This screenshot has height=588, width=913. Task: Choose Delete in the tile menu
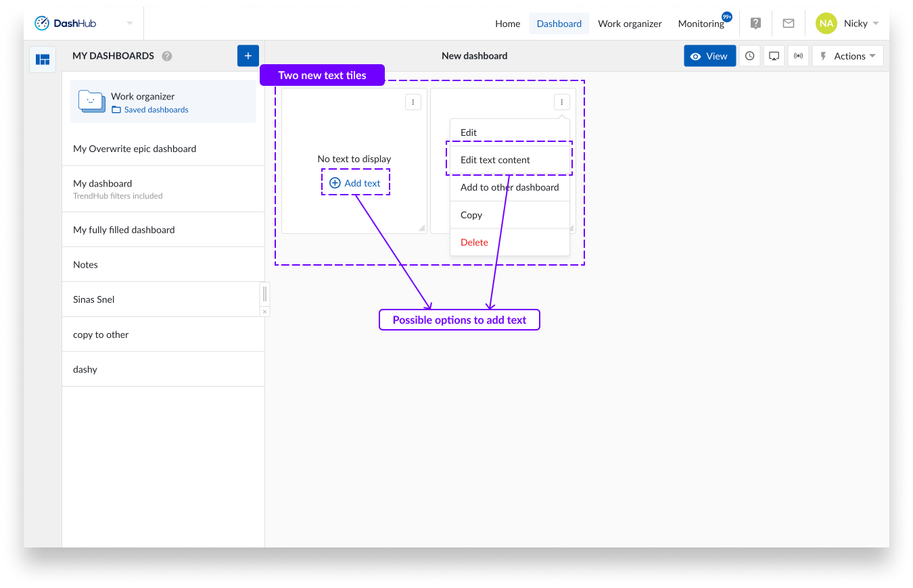click(474, 243)
